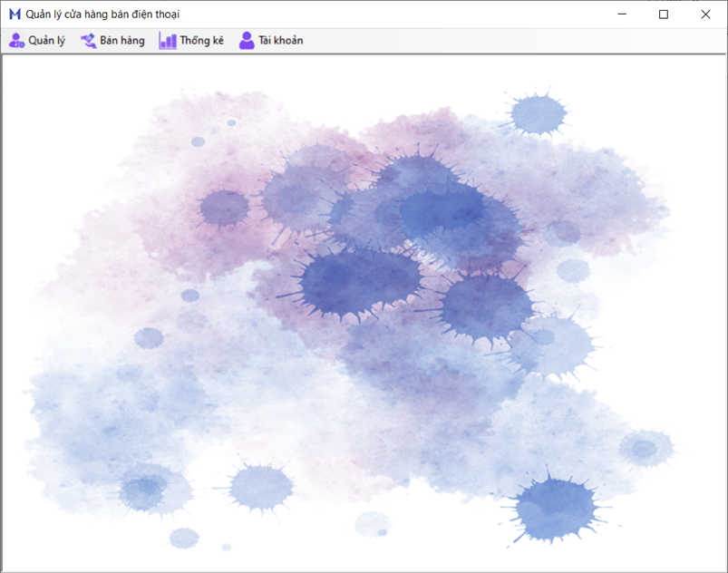The width and height of the screenshot is (728, 573).
Task: Click the Quản lý toolbar button
Action: coord(37,40)
